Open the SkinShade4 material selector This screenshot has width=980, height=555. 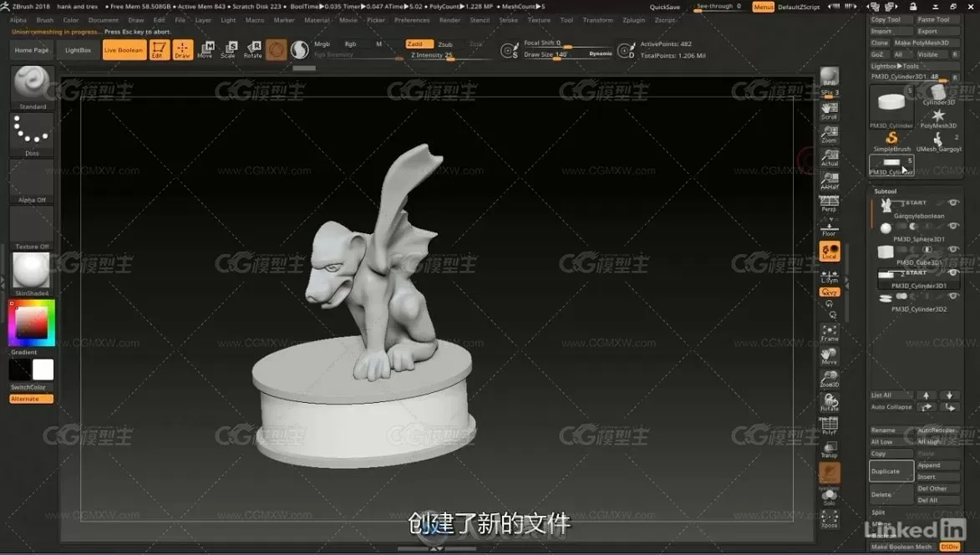[32, 274]
